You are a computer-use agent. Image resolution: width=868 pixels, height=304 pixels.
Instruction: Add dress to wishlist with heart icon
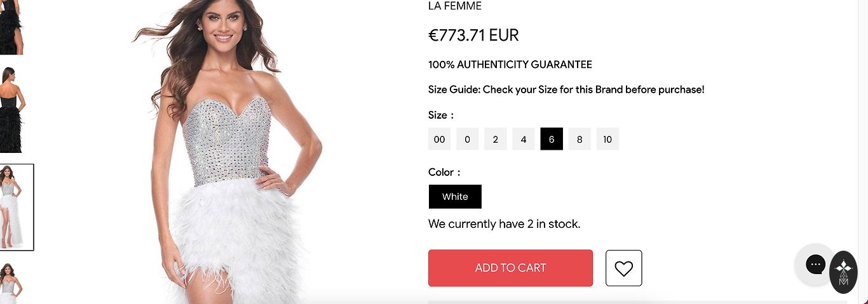[623, 268]
